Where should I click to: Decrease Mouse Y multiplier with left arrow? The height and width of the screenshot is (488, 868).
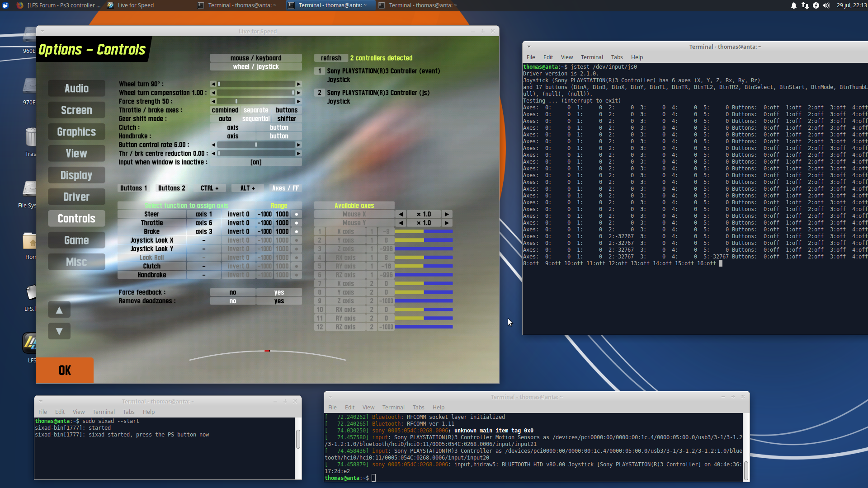(401, 223)
